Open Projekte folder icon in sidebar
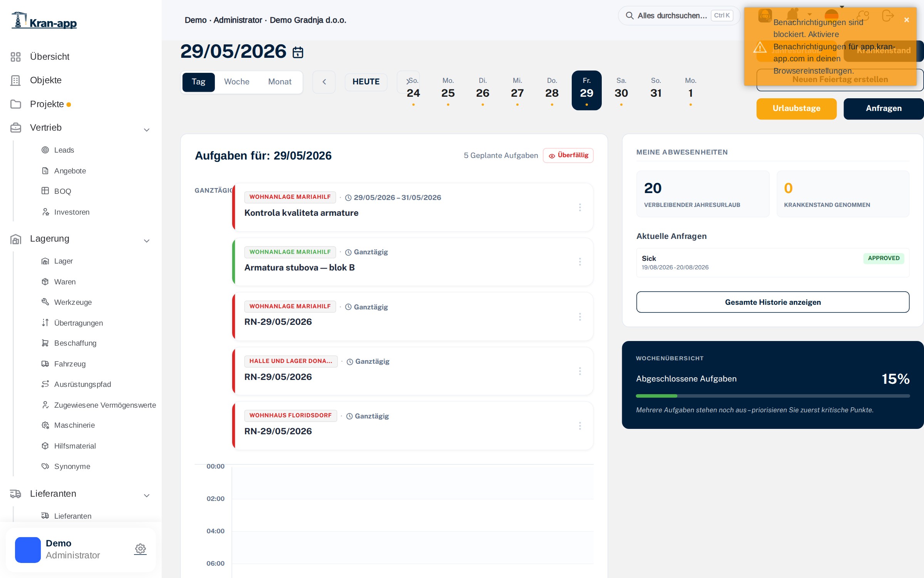Viewport: 924px width, 578px height. pos(15,104)
